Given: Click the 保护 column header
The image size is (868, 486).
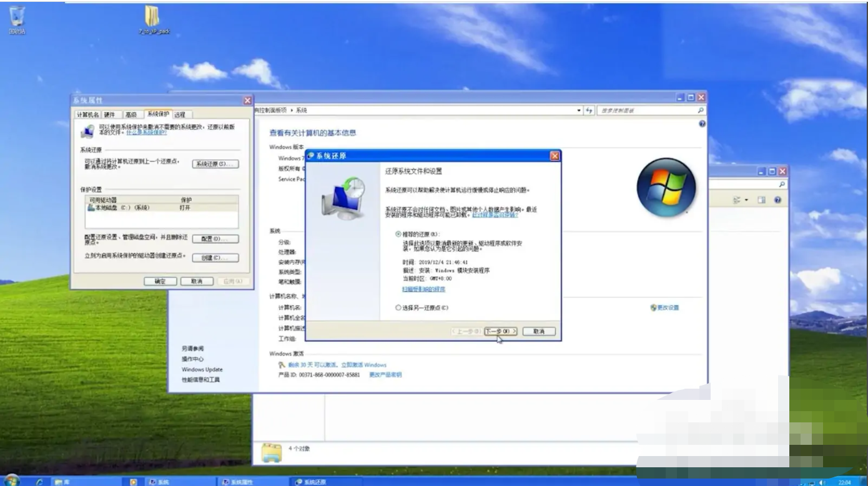Looking at the screenshot, I should 187,200.
